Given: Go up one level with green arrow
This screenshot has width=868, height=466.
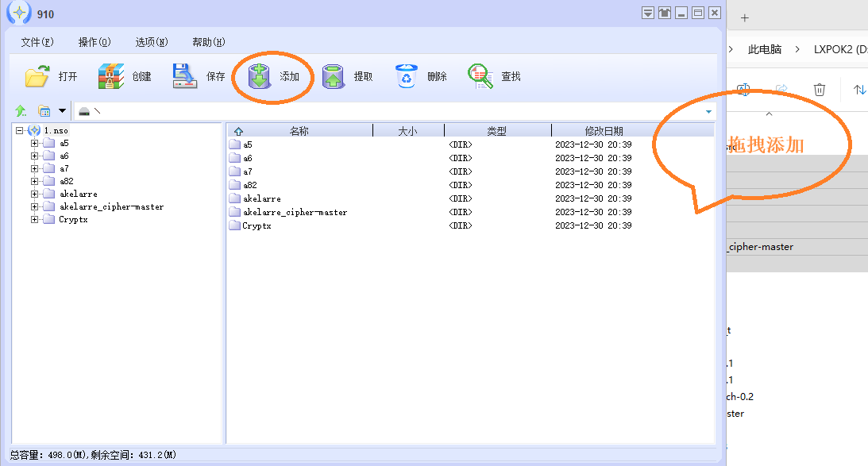Looking at the screenshot, I should [21, 111].
